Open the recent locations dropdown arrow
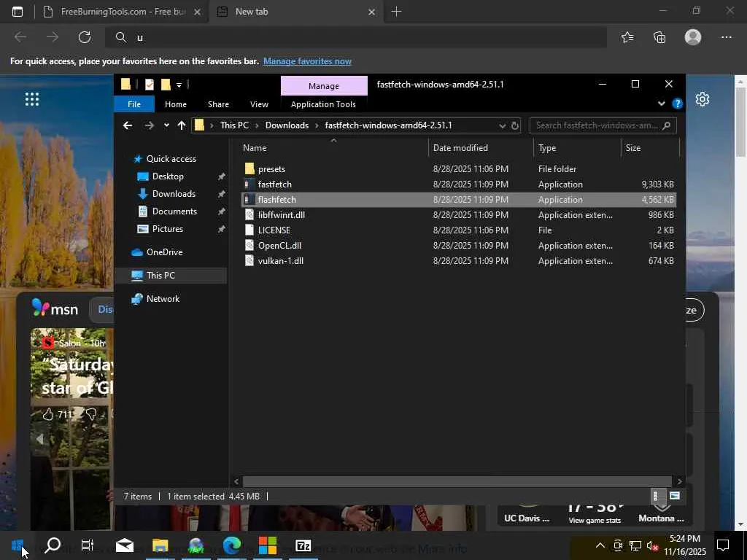 (x=166, y=125)
